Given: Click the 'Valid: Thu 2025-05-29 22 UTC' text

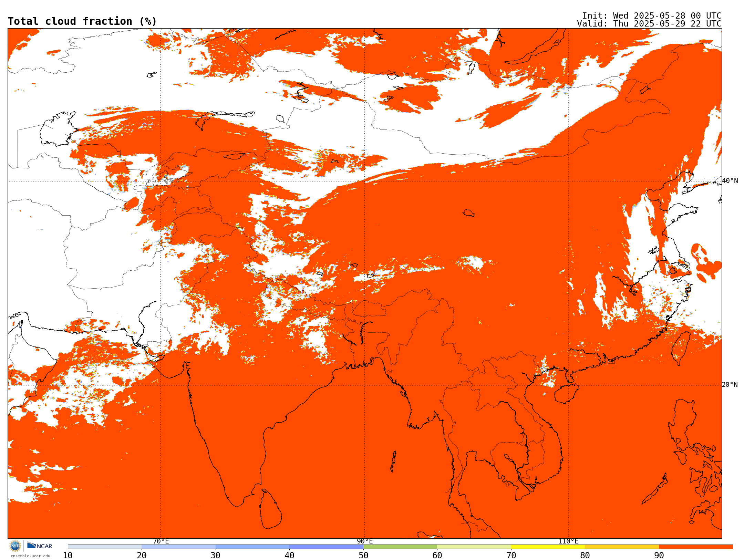Looking at the screenshot, I should [x=649, y=24].
